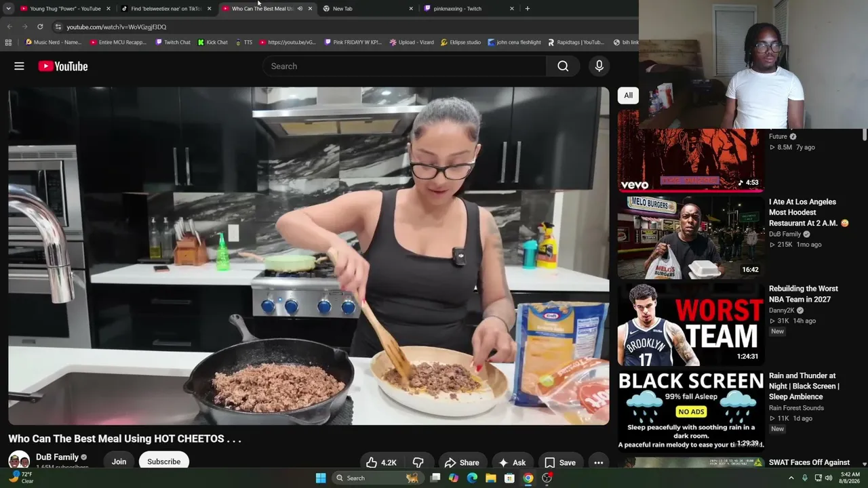Expand the tab search dropdown arrow
868x488 pixels.
click(x=8, y=9)
